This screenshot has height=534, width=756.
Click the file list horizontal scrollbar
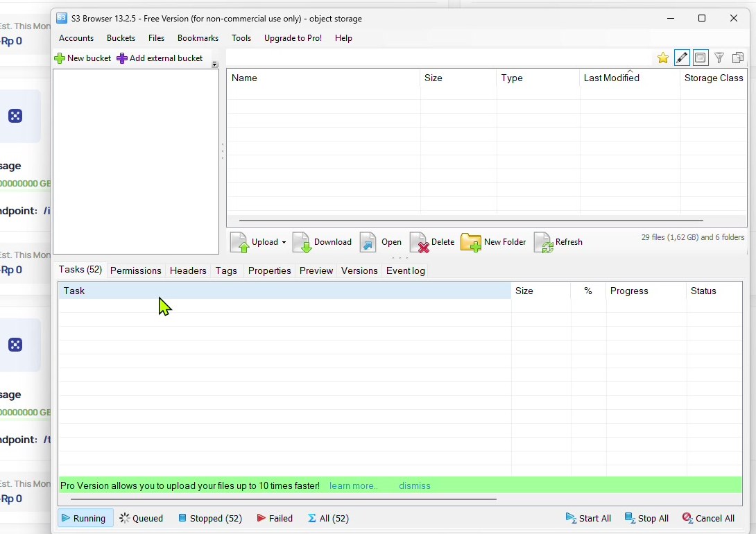(471, 221)
